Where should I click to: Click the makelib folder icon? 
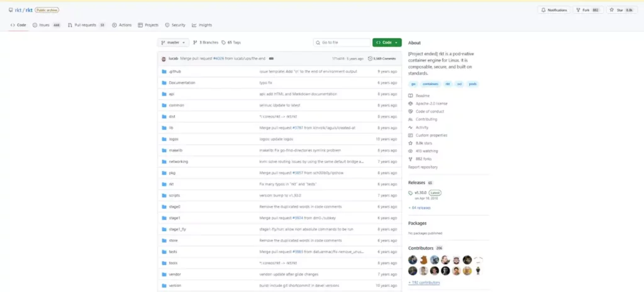click(164, 150)
